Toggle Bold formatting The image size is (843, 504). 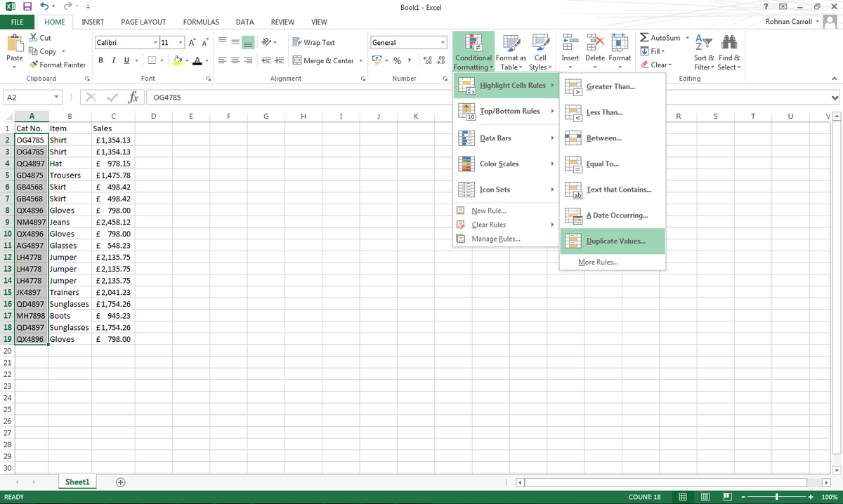pyautogui.click(x=101, y=60)
